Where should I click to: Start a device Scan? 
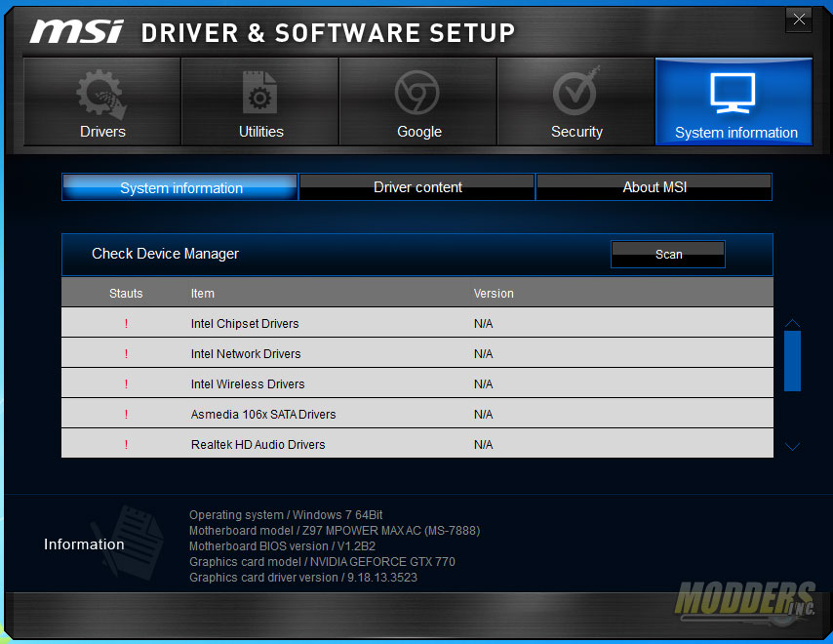(x=668, y=255)
